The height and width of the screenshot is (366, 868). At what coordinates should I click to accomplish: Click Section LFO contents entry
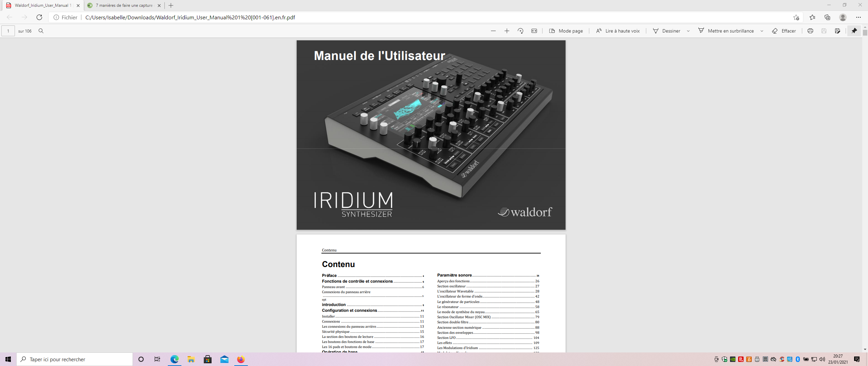point(488,338)
